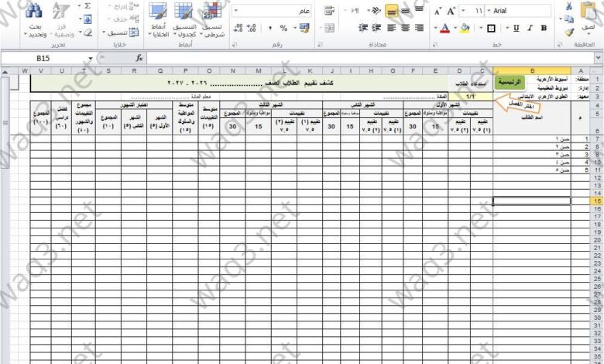Image resolution: width=604 pixels, height=364 pixels.
Task: Select the Format Painter brush icon
Action: [569, 32]
